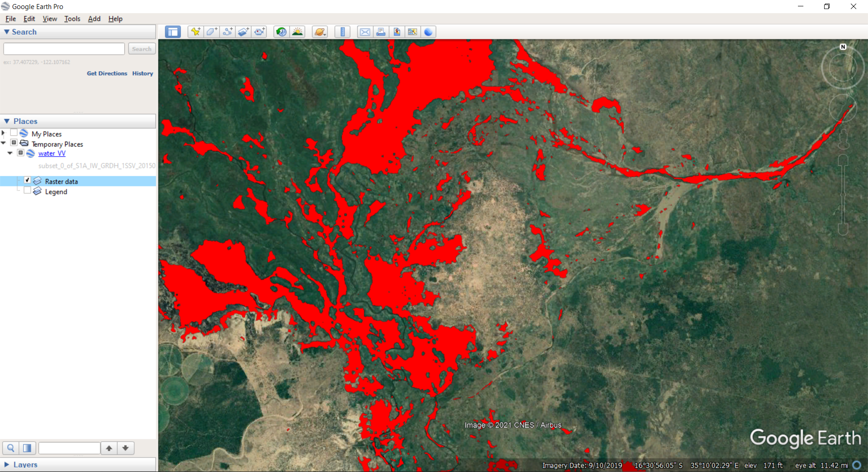868x472 pixels.
Task: View the location in Google Maps
Action: point(412,32)
